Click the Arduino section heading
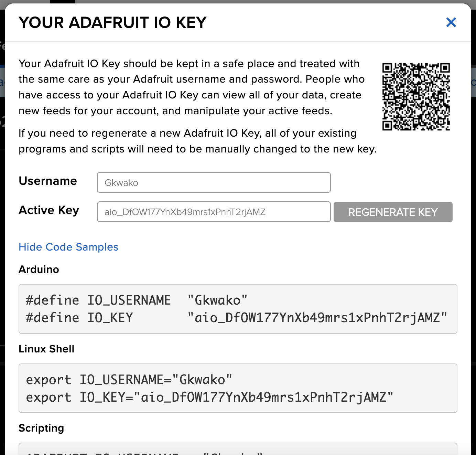 click(39, 269)
